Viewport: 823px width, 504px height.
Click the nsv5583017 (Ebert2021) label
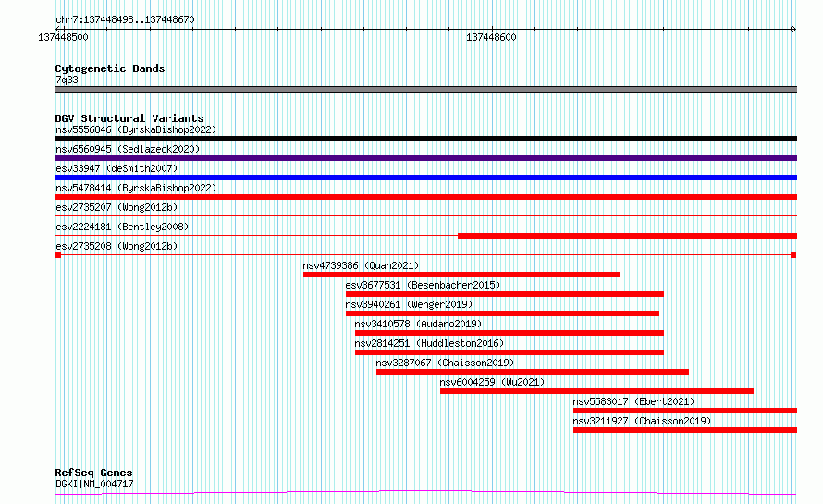tap(633, 401)
